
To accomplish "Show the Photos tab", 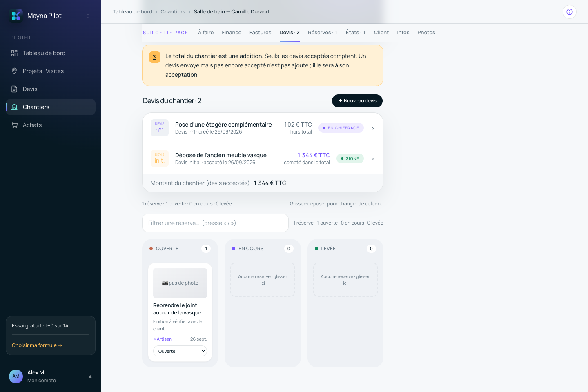I will click(x=426, y=33).
